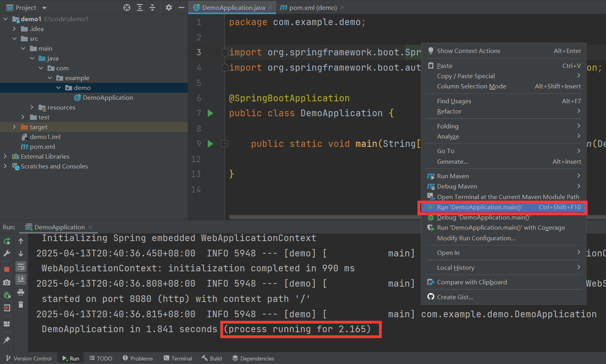Click the restore layout icon in Run toolbar
Screen dimensions: 606x364
[x=7, y=324]
